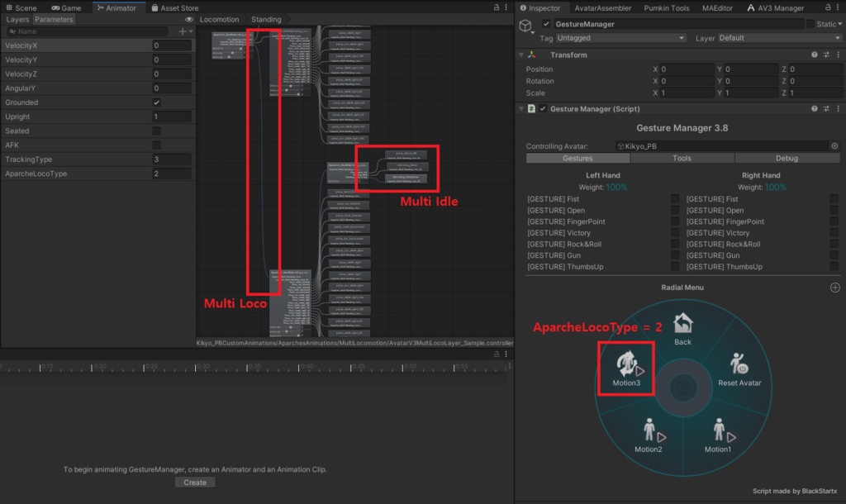Lock the Inspector with the padlock icon
The image size is (846, 504).
pos(827,7)
